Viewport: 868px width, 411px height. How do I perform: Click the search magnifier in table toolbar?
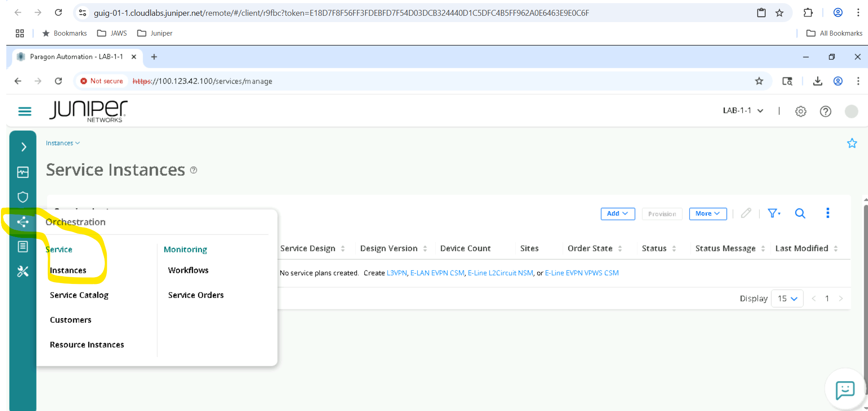(x=800, y=213)
